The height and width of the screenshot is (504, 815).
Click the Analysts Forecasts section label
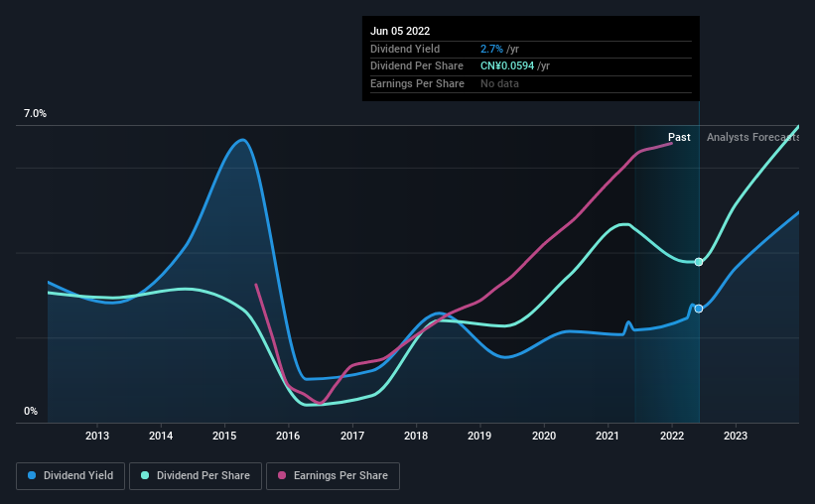tap(753, 137)
